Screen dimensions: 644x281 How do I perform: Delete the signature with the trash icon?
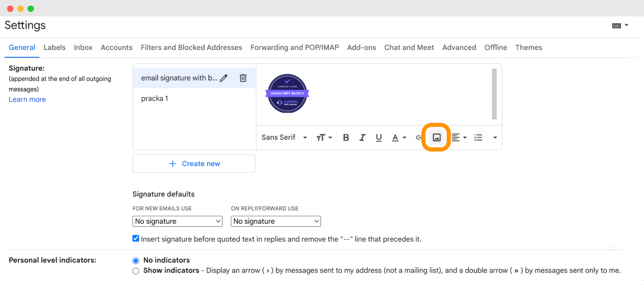243,78
